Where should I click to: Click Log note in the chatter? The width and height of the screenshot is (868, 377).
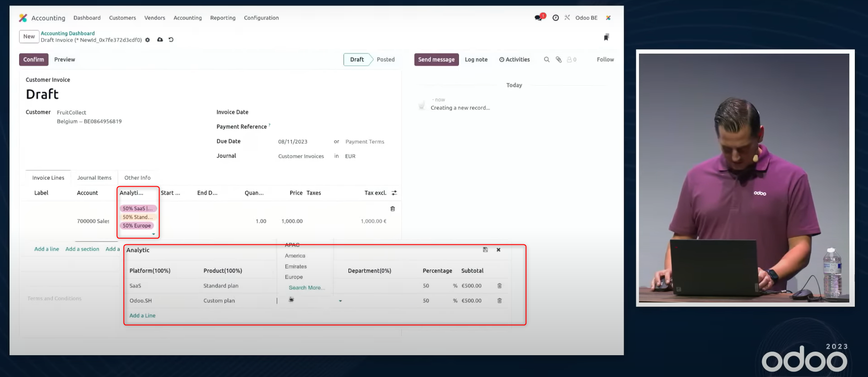476,60
